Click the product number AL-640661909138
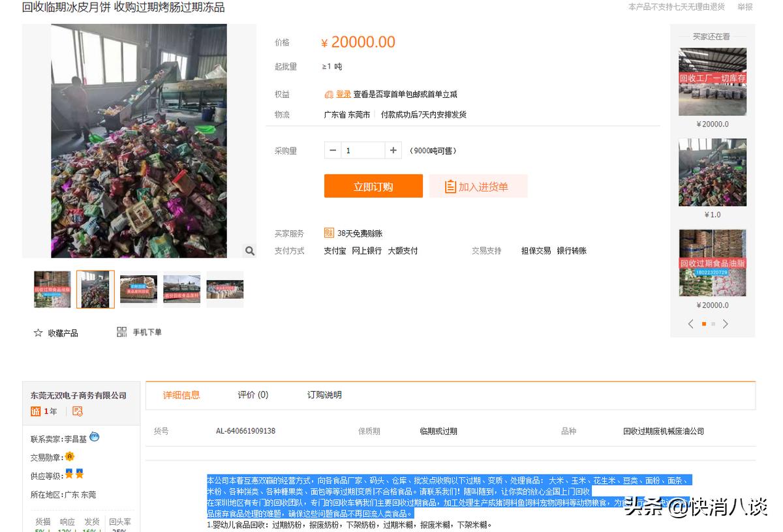Viewport: 783px width, 532px height. click(x=246, y=431)
